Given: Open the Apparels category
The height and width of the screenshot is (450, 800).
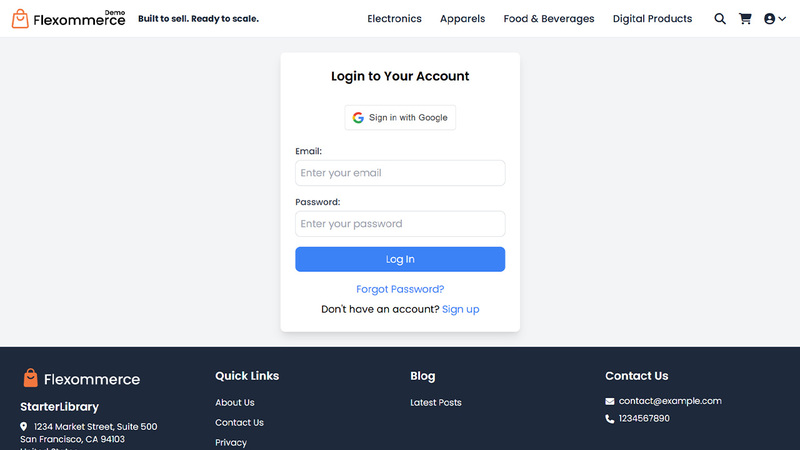Looking at the screenshot, I should (462, 19).
